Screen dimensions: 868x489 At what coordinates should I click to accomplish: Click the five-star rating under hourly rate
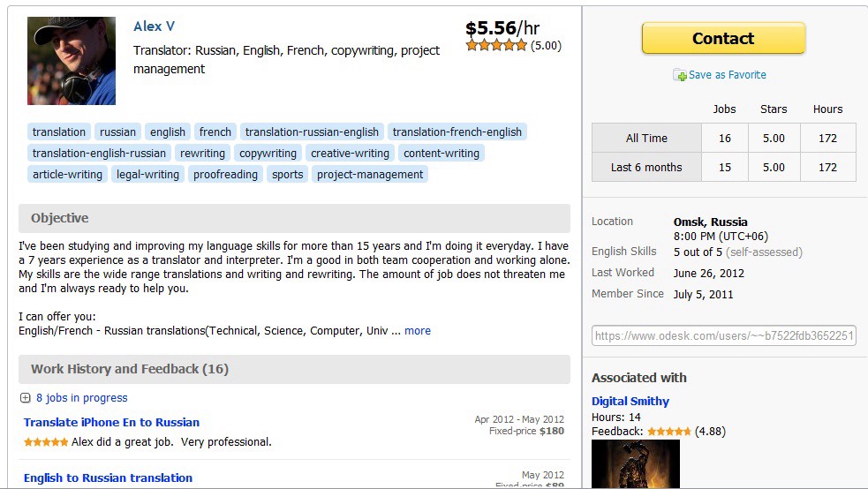pos(496,46)
